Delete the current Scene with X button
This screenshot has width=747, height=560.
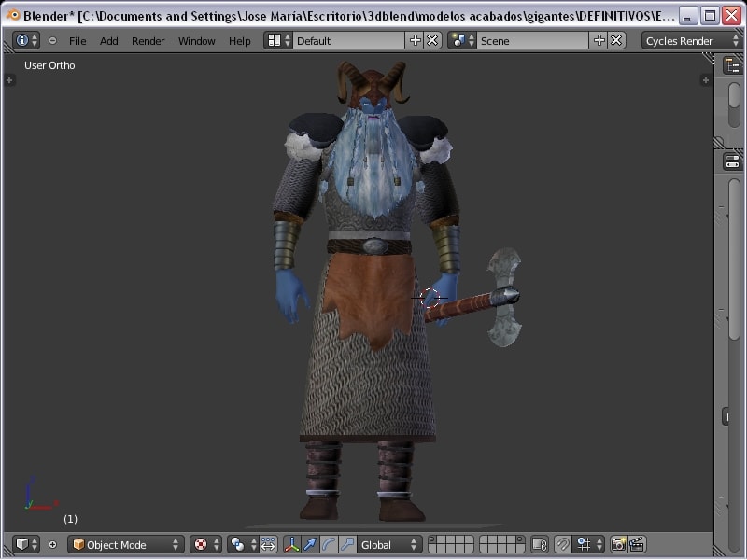[x=616, y=40]
